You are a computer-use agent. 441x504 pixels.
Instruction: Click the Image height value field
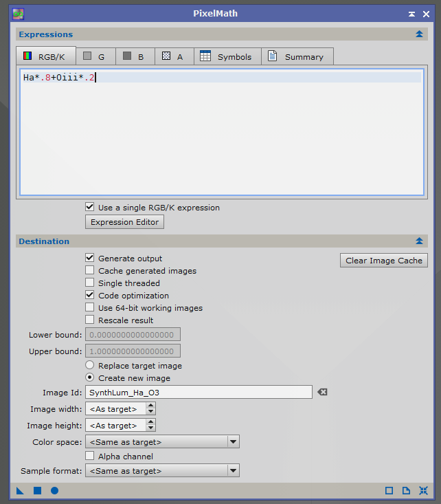115,425
